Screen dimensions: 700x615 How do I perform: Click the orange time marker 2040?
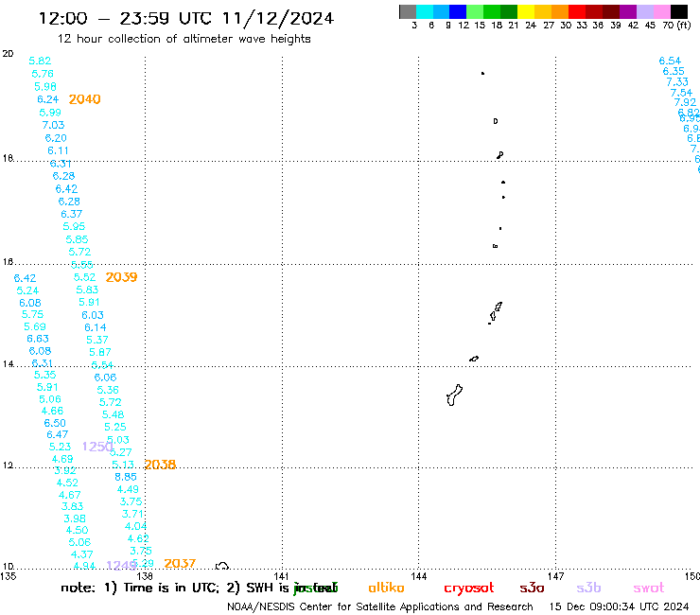point(84,99)
